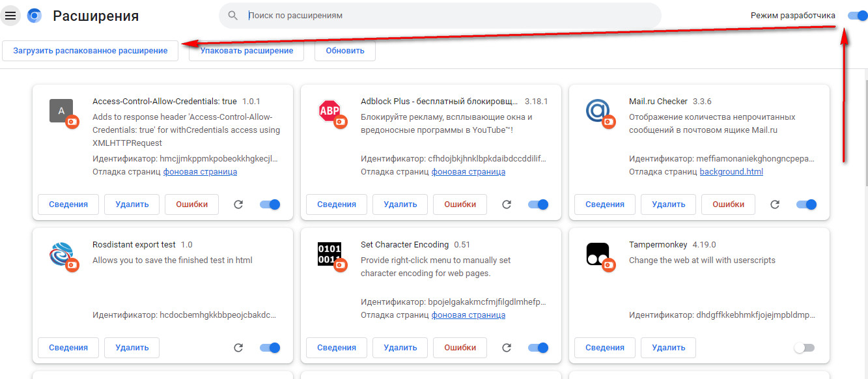Click the search magnifier icon
The image size is (868, 379).
click(233, 15)
